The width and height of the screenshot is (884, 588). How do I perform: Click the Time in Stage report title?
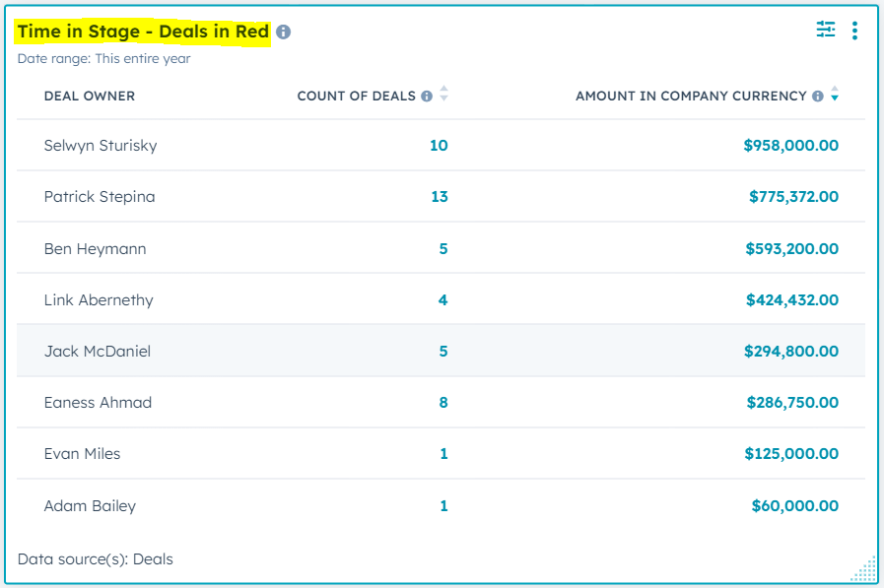pos(143,32)
